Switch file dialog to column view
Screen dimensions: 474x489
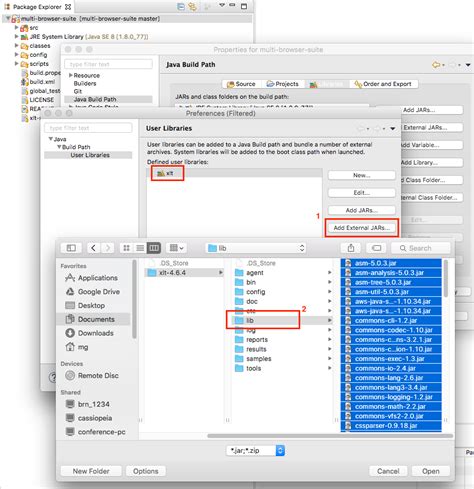point(154,248)
